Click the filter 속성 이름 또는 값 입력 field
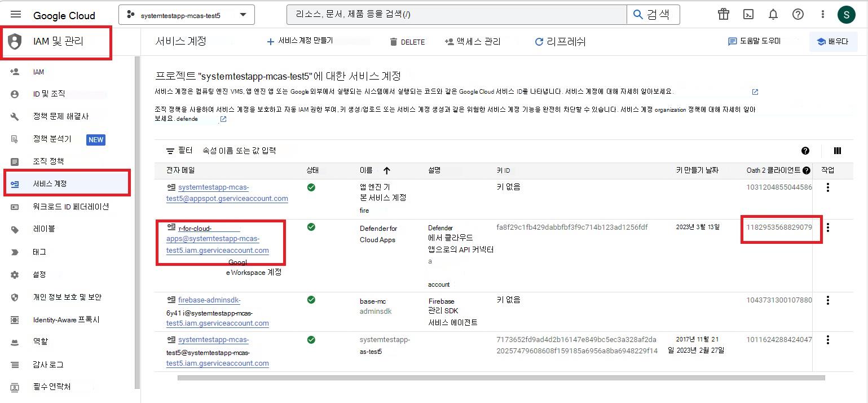This screenshot has width=868, height=403. pyautogui.click(x=239, y=151)
